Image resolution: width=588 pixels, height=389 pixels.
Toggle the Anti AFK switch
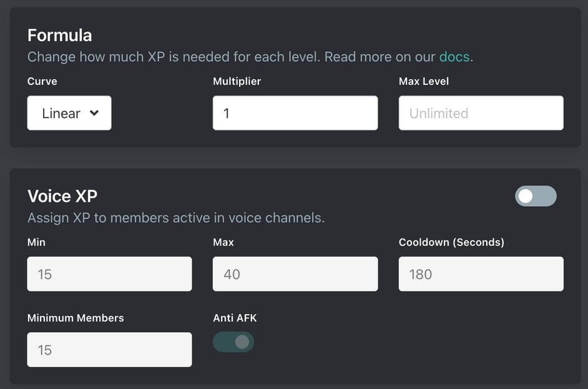tap(233, 342)
